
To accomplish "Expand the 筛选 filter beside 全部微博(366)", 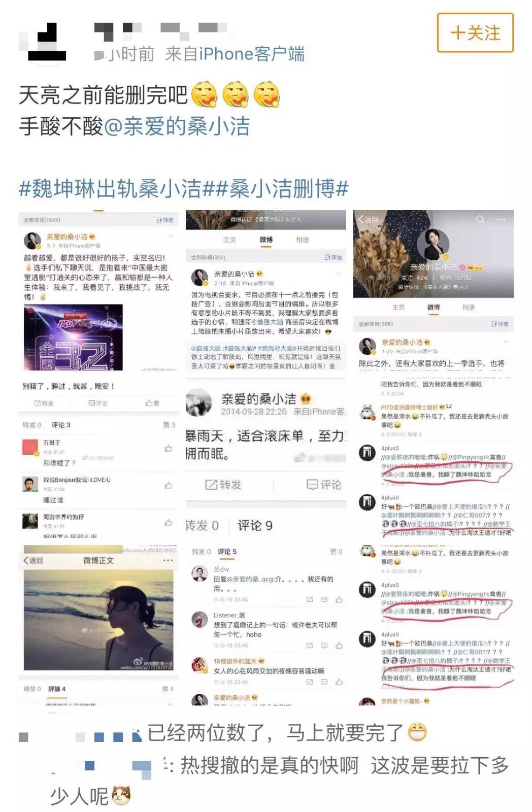I will click(500, 324).
